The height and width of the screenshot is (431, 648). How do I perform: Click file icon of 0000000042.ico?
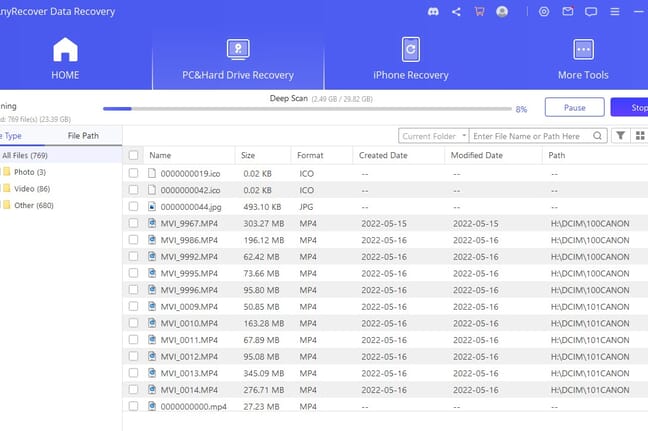tap(152, 190)
